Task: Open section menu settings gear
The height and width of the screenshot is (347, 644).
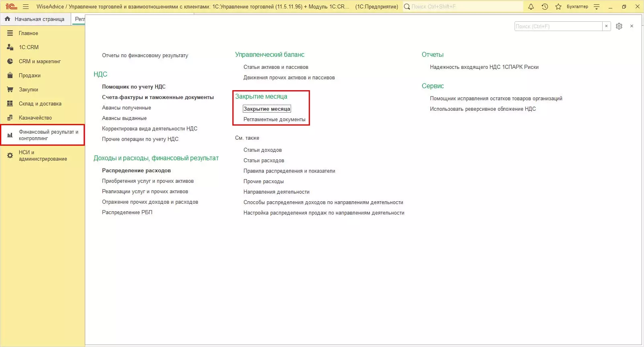Action: coord(619,26)
